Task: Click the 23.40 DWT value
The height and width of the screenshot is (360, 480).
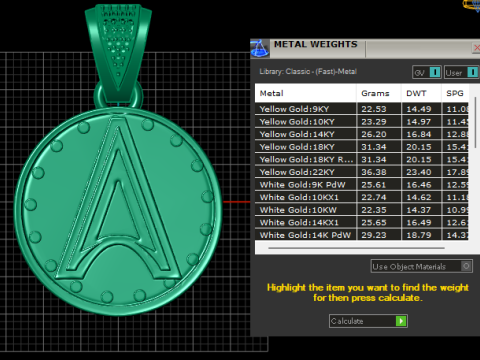Action: pos(419,172)
